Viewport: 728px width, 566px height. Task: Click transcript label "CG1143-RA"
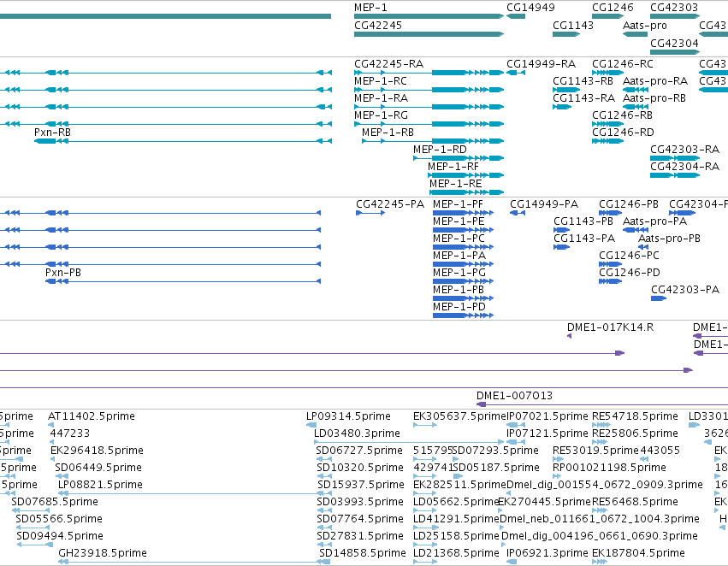(x=583, y=98)
